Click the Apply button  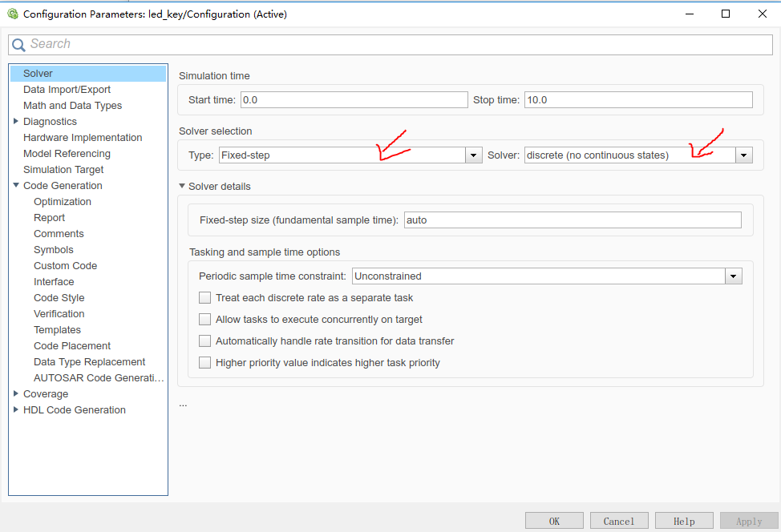(749, 521)
